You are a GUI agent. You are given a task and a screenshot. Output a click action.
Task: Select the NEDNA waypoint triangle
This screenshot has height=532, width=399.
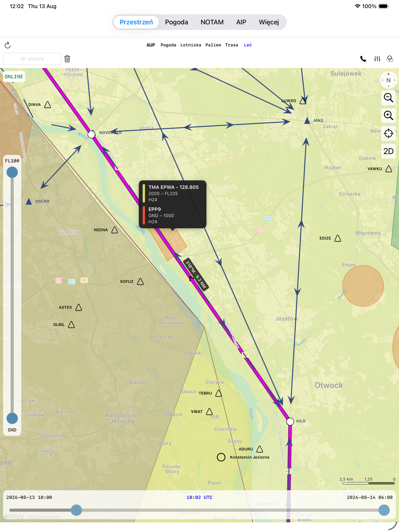[115, 230]
